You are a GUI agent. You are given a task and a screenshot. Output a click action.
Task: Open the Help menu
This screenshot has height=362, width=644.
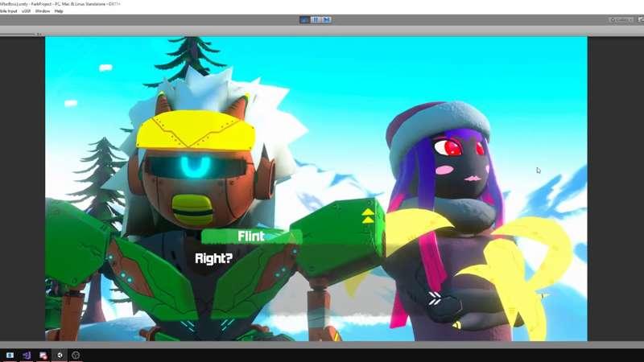click(59, 11)
